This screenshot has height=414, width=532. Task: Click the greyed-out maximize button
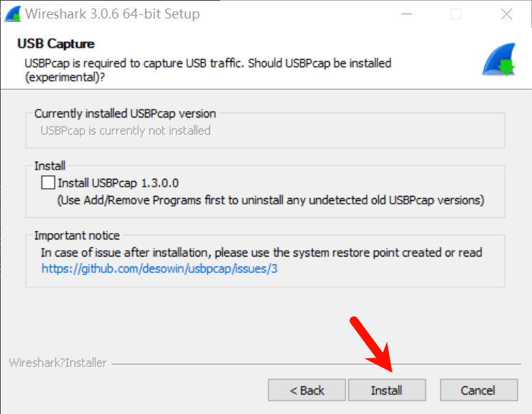click(x=457, y=14)
